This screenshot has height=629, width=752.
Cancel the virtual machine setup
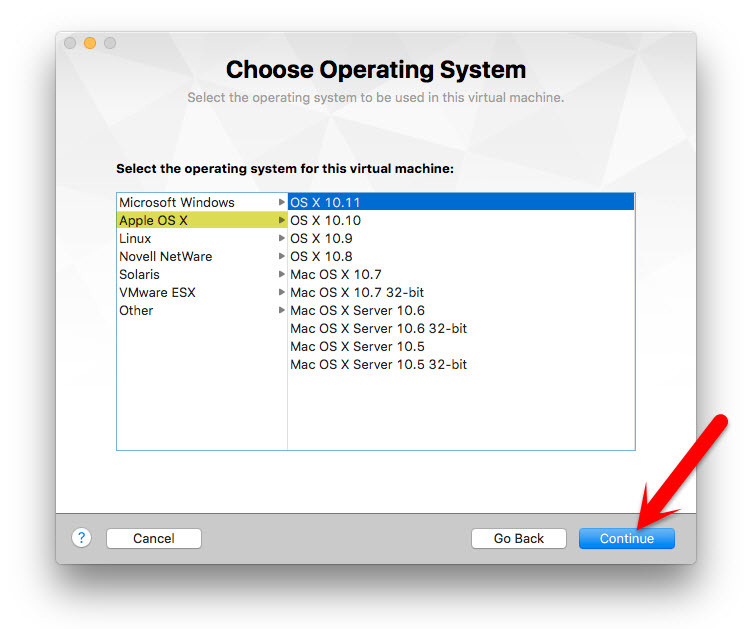click(153, 538)
